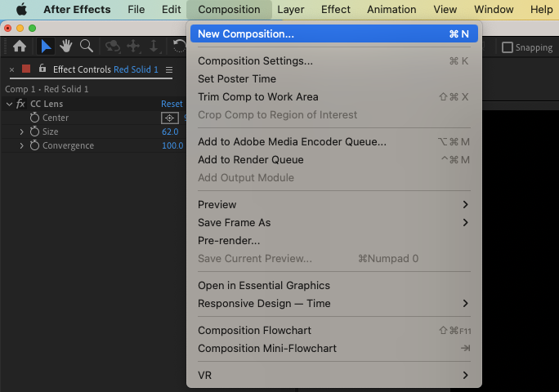This screenshot has height=392, width=559.
Task: Click the red layer color label
Action: pos(26,69)
